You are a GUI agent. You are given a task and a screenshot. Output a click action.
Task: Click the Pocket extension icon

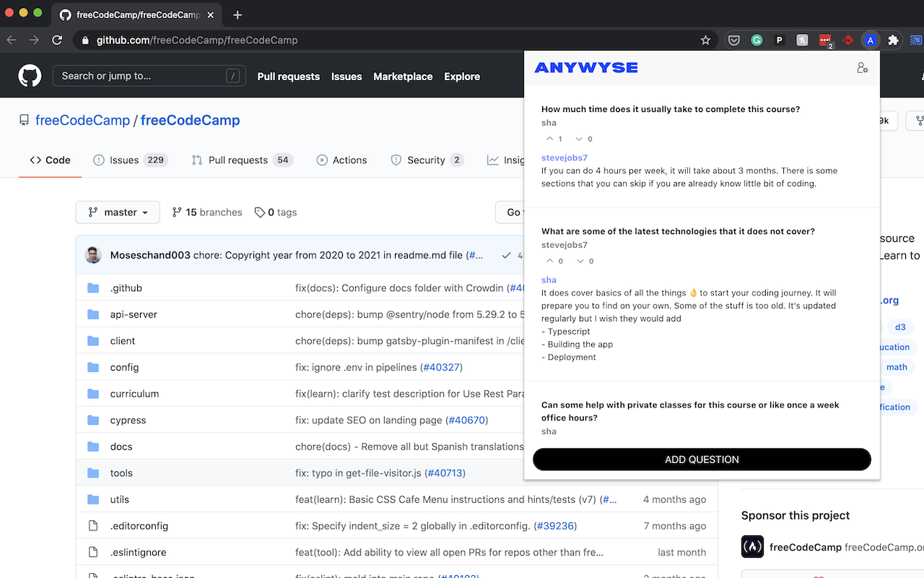click(733, 40)
